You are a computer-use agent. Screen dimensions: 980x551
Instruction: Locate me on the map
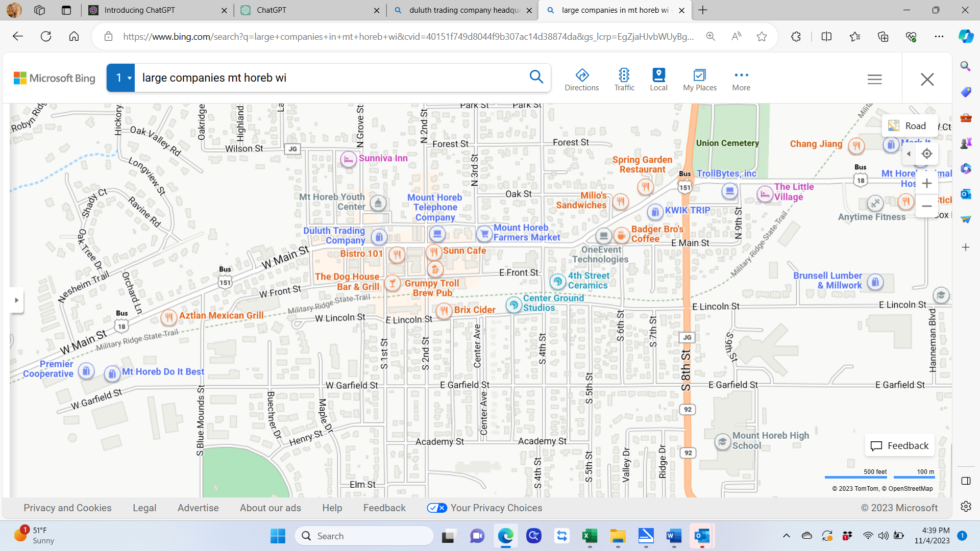[927, 154]
